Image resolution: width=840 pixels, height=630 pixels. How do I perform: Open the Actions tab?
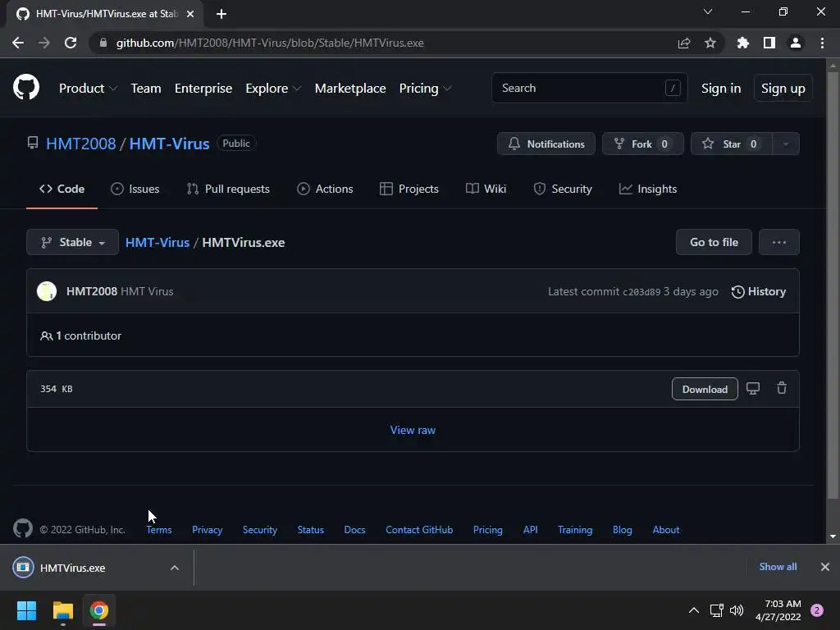(x=325, y=189)
